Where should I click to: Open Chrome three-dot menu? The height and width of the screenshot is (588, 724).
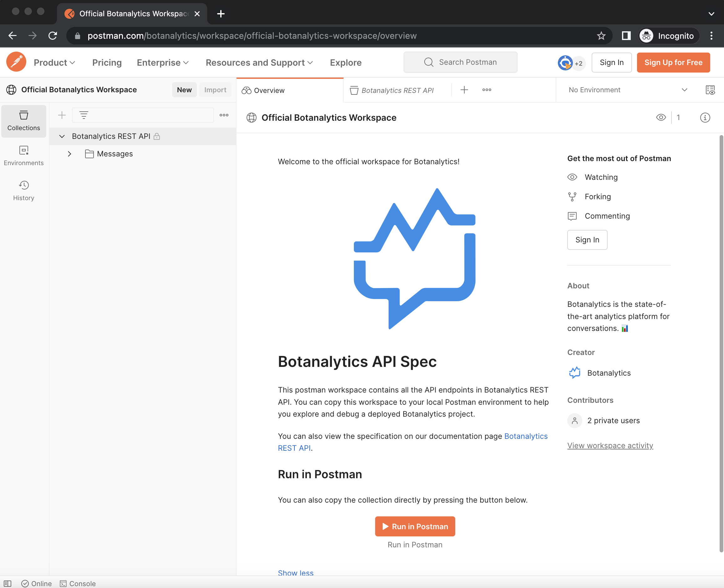pos(711,36)
